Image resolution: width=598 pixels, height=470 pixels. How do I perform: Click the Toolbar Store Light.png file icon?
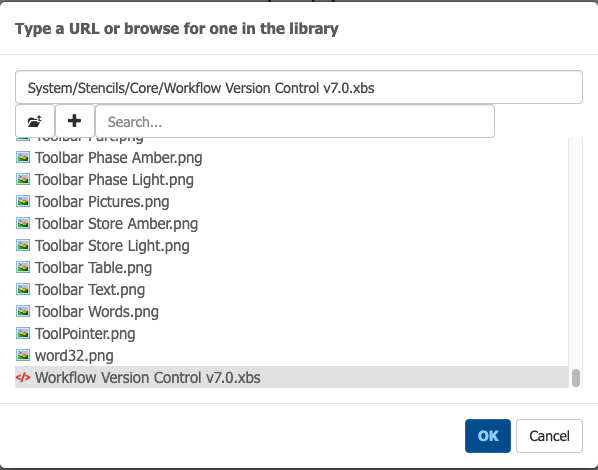(x=23, y=245)
